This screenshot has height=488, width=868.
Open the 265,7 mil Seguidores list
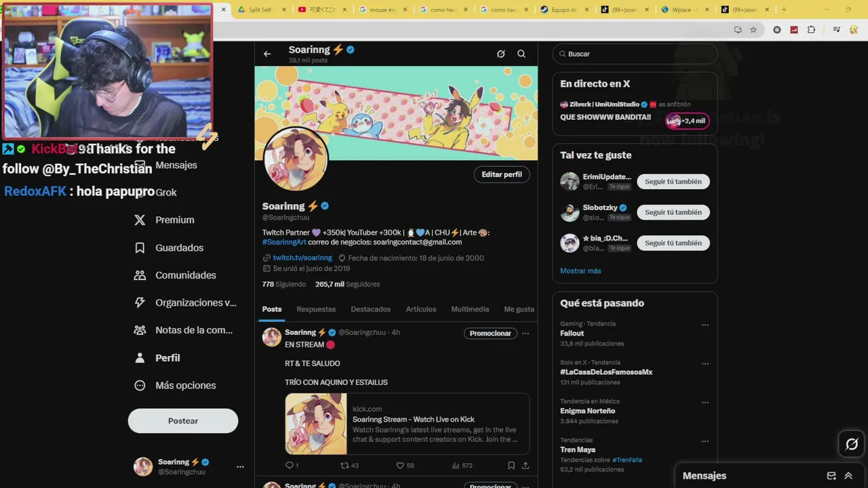[x=347, y=285]
